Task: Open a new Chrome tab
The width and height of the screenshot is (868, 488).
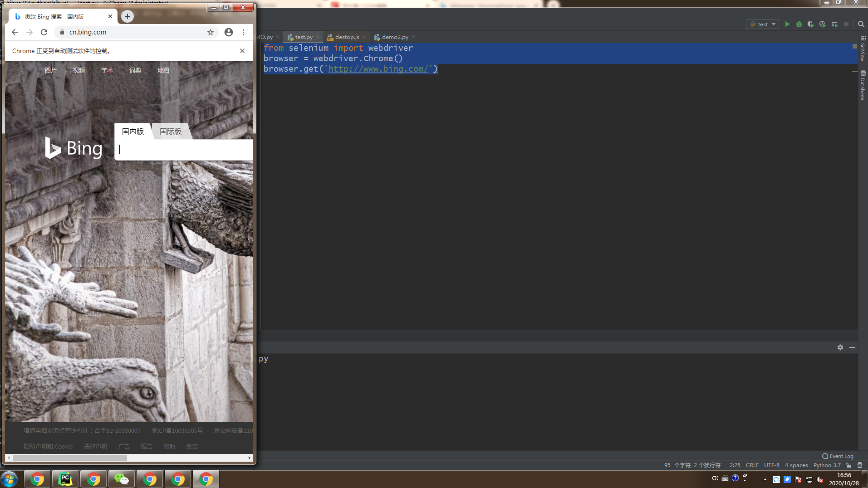Action: click(x=128, y=16)
